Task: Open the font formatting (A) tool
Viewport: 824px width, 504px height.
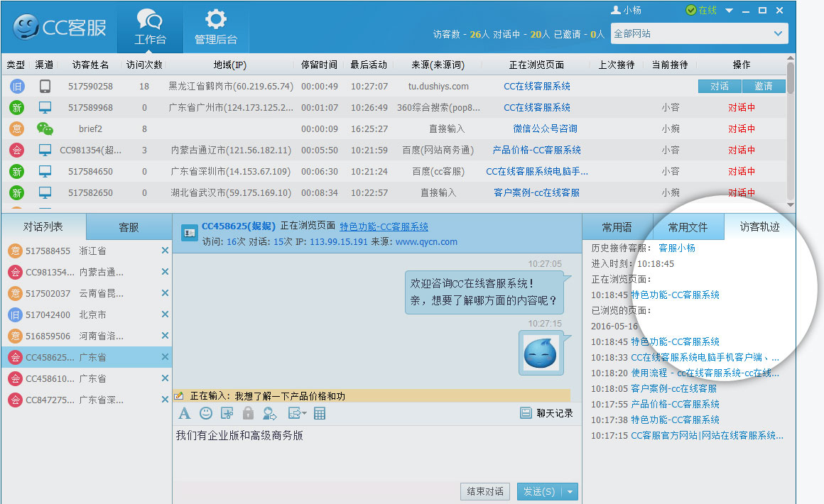Action: (184, 413)
